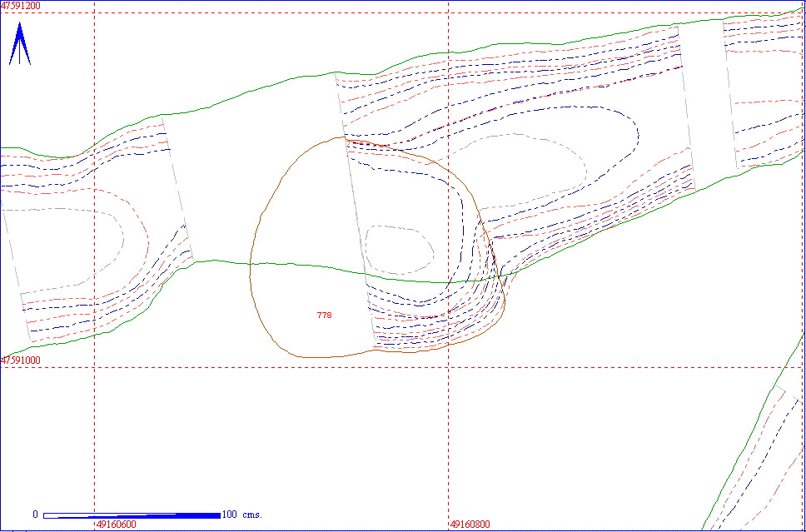Click the coordinate label 49160600
Screen dimensions: 806x532
pos(117,525)
